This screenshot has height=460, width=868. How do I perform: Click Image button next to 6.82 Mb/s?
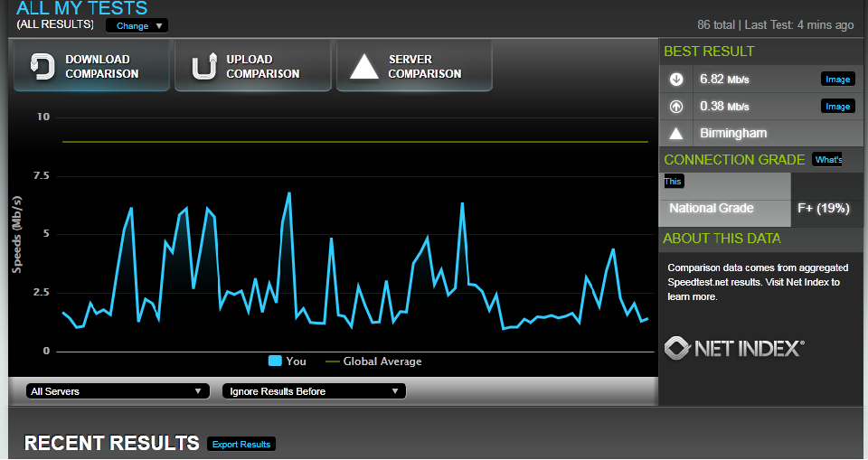coord(837,80)
